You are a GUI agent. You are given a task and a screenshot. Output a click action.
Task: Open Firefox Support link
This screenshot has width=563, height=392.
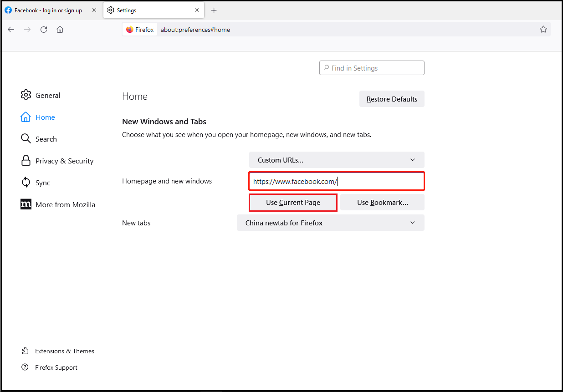coord(49,367)
